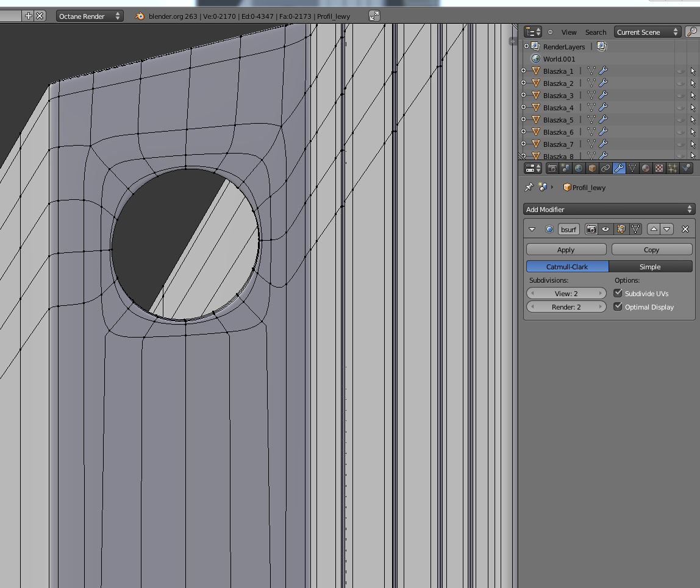The width and height of the screenshot is (700, 588).
Task: Open the Octane Render engine dropdown
Action: [x=89, y=16]
